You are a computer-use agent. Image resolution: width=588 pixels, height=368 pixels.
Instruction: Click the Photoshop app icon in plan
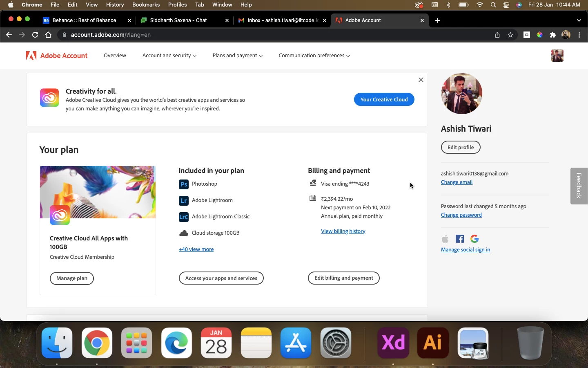tap(184, 184)
